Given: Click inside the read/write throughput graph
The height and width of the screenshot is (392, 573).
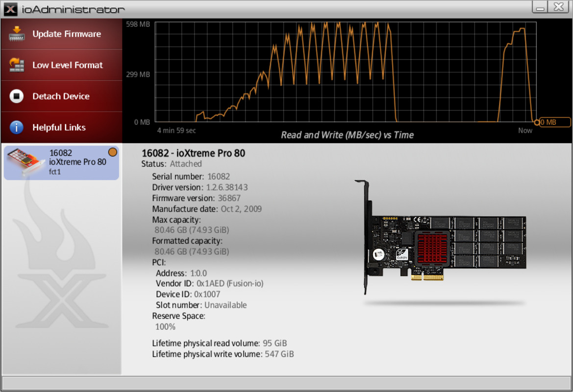Looking at the screenshot, I should (x=343, y=73).
